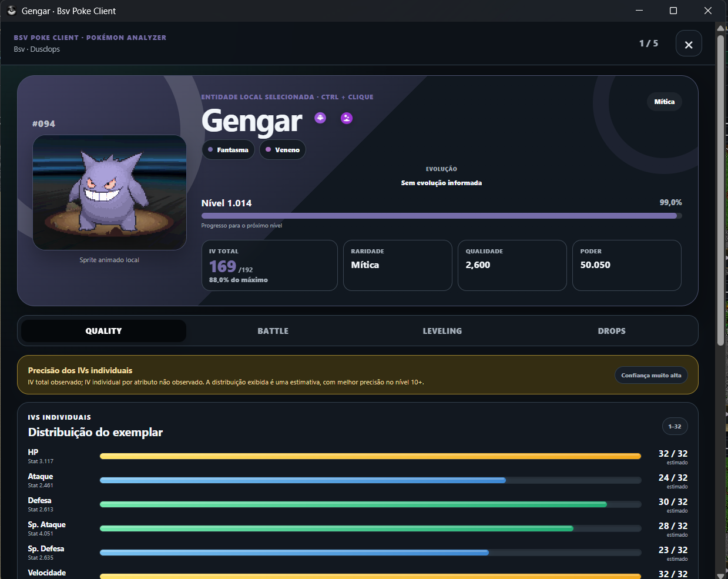Screen dimensions: 728x579
Task: Click the Sp. Defesa 23 / 32 value
Action: pyautogui.click(x=673, y=550)
